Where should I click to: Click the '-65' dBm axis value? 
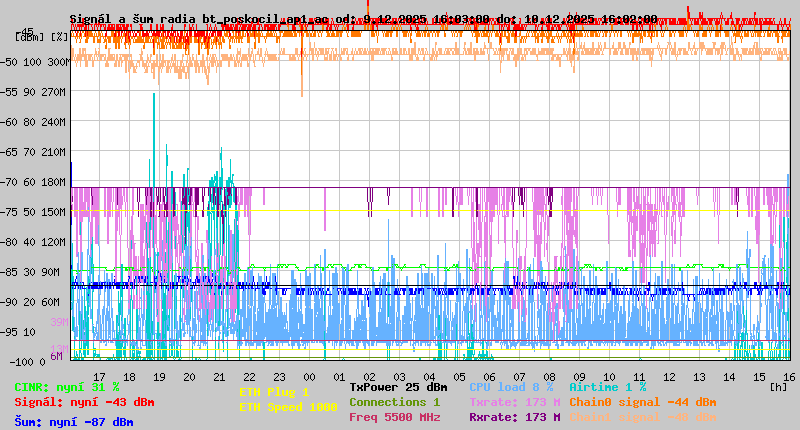pyautogui.click(x=9, y=152)
